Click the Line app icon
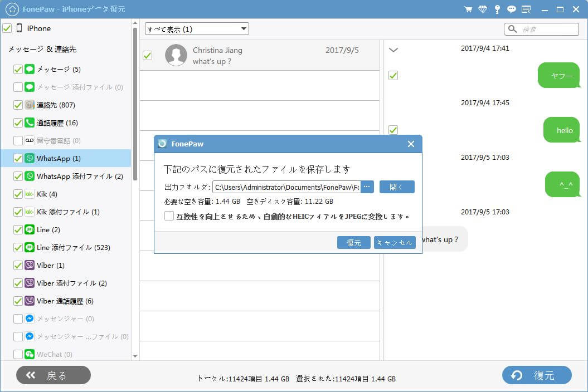588x392 pixels. coord(30,229)
